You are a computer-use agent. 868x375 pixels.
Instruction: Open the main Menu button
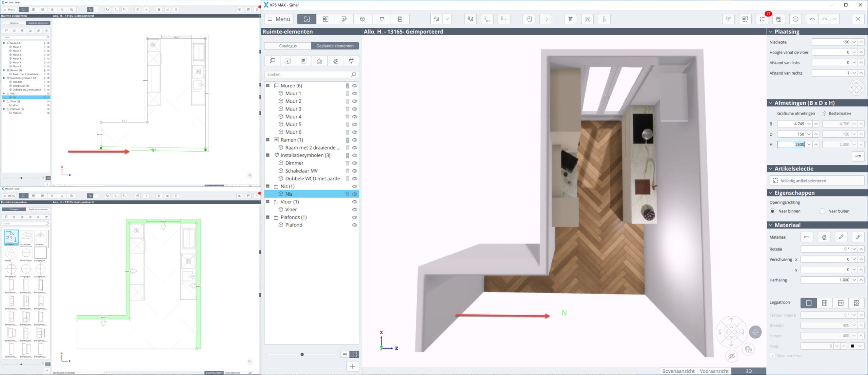[x=279, y=19]
